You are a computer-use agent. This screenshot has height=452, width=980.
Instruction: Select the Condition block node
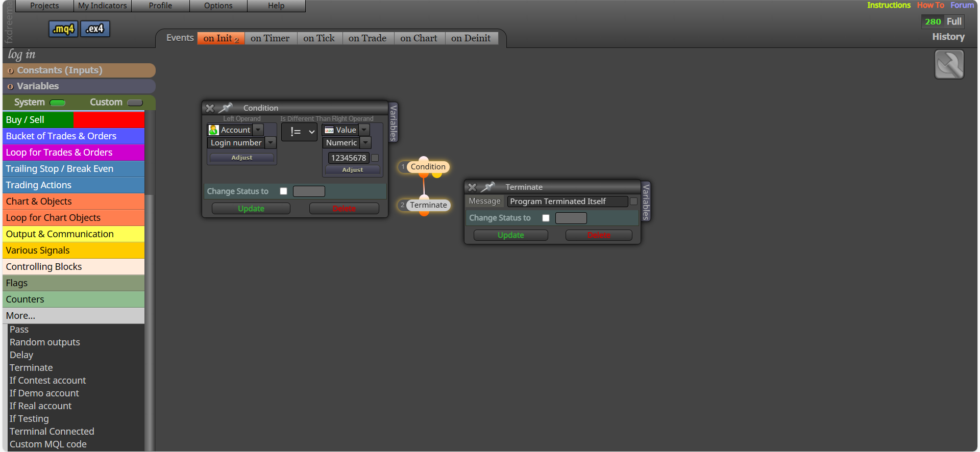(428, 167)
